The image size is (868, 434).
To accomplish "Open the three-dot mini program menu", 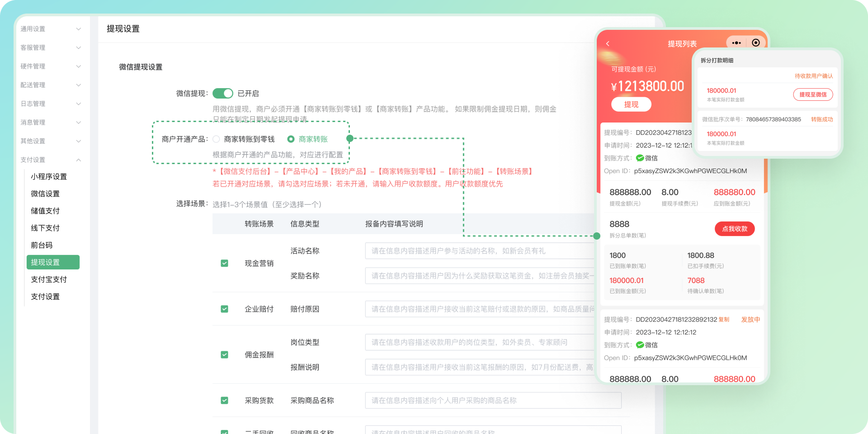I will click(736, 43).
